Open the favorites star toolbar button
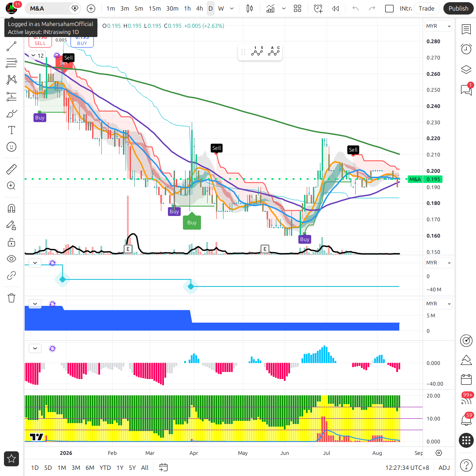Image resolution: width=476 pixels, height=476 pixels. (11, 459)
